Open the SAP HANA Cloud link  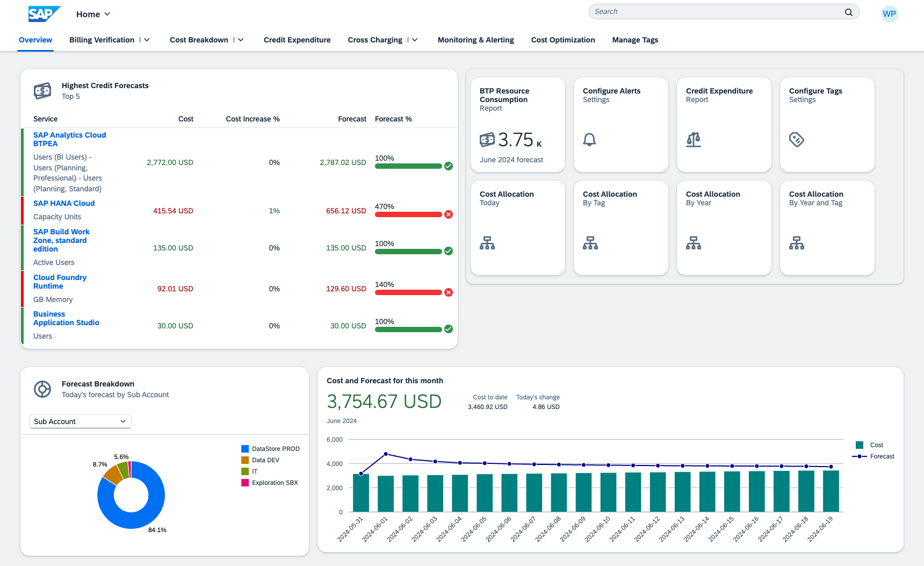64,203
